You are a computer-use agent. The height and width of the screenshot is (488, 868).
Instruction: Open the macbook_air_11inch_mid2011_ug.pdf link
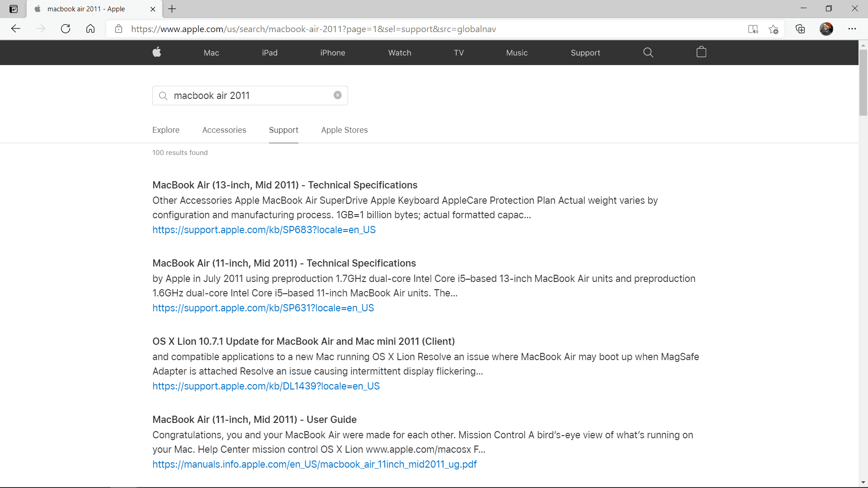314,465
